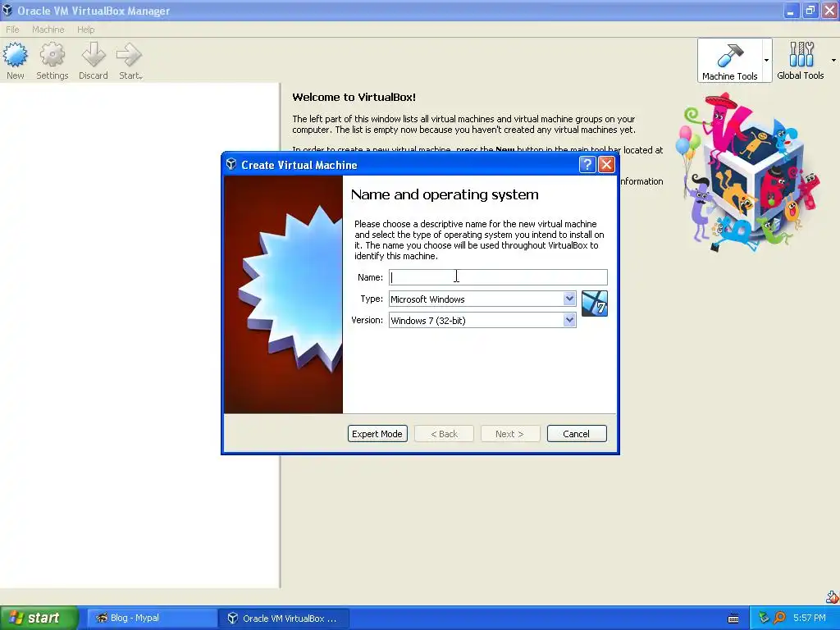Click the Start arrow toolbar icon
Screen dimensions: 840x630
pos(130,61)
